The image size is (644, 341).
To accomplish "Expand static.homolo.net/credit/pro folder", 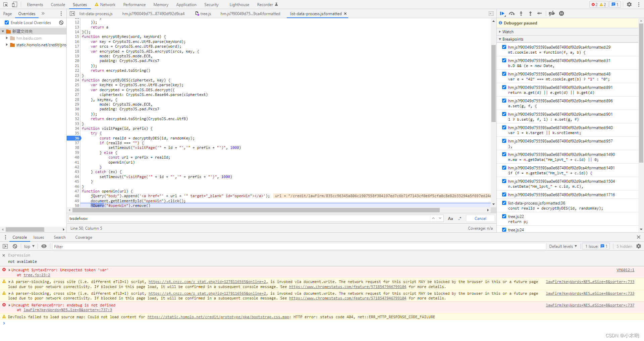I will click(7, 45).
